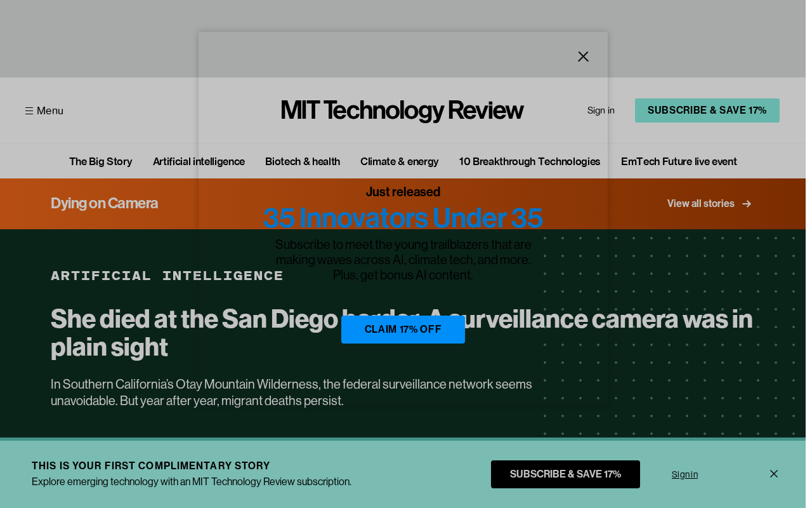Click the article subheading about Otay Mountain

point(292,392)
